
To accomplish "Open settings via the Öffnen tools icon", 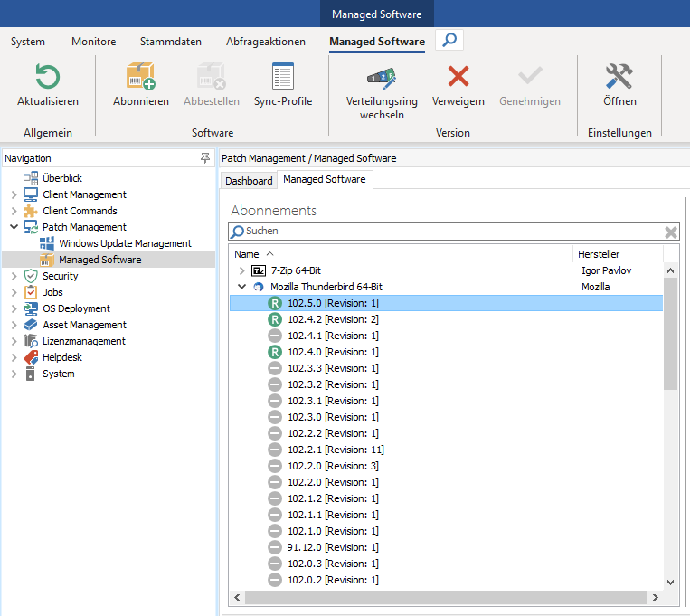I will click(x=619, y=76).
